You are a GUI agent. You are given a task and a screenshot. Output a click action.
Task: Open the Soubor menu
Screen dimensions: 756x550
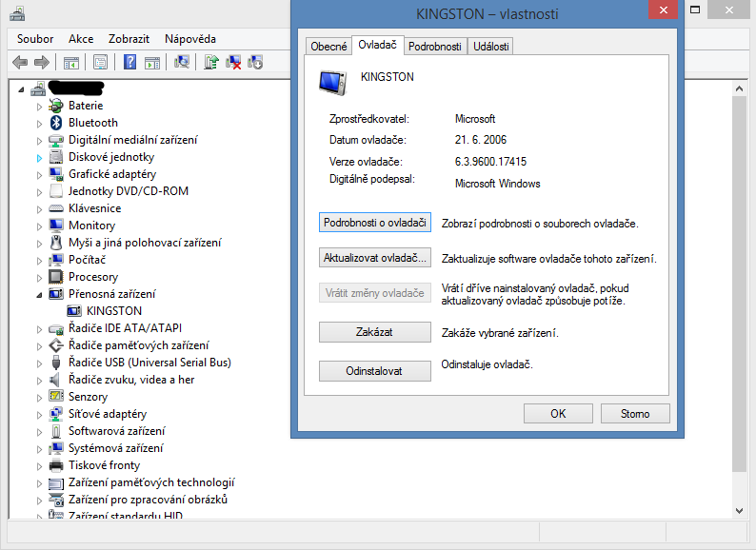coord(35,39)
